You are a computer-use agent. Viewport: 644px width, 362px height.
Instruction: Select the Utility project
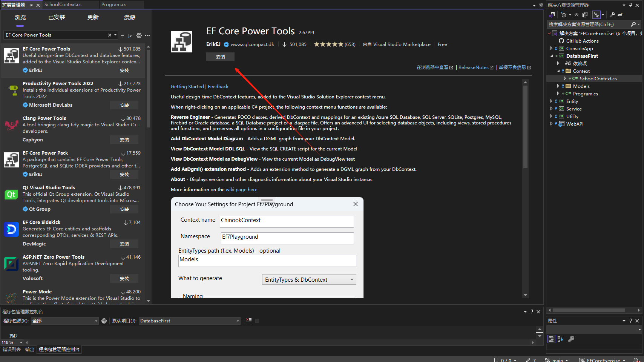click(572, 116)
